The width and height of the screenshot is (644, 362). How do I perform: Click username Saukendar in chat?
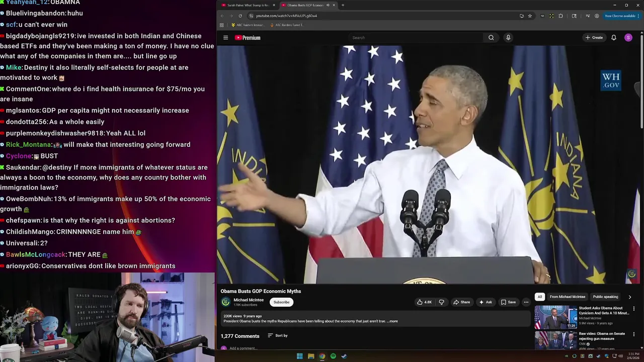[23, 167]
